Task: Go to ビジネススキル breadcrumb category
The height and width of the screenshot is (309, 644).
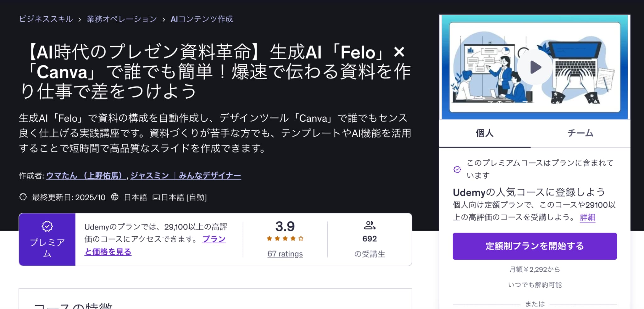Action: (x=46, y=19)
